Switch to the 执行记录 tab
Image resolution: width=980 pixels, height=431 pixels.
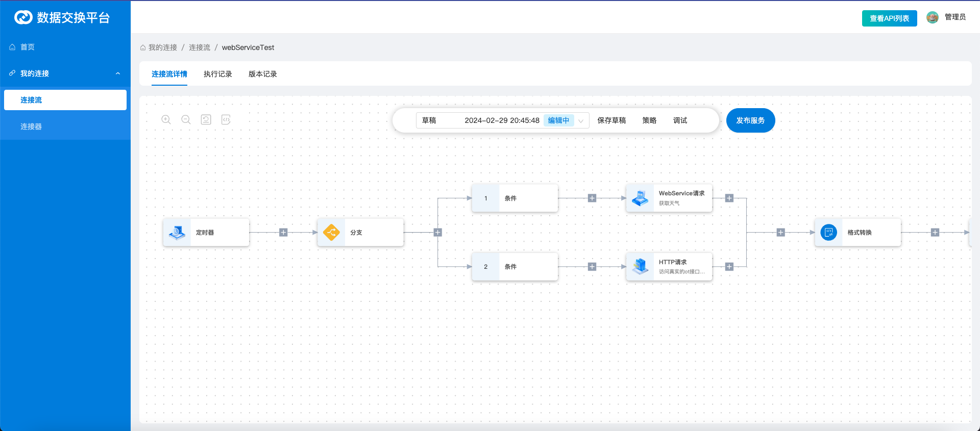pos(218,74)
